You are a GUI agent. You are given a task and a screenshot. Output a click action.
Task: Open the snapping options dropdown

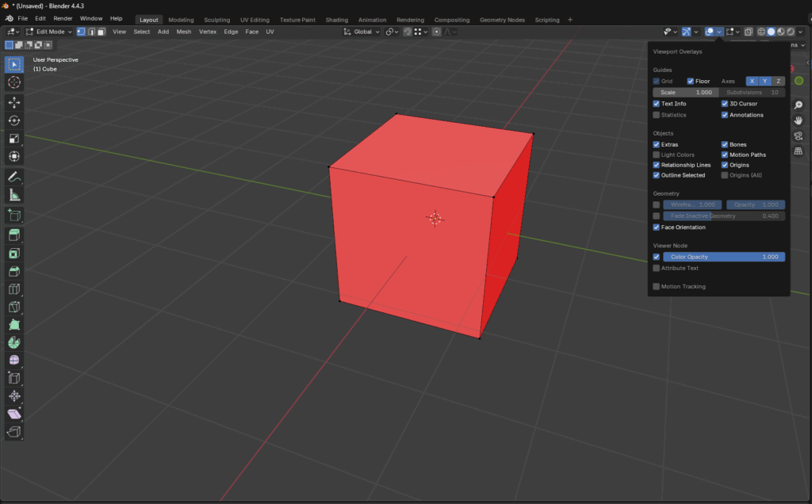tap(421, 32)
